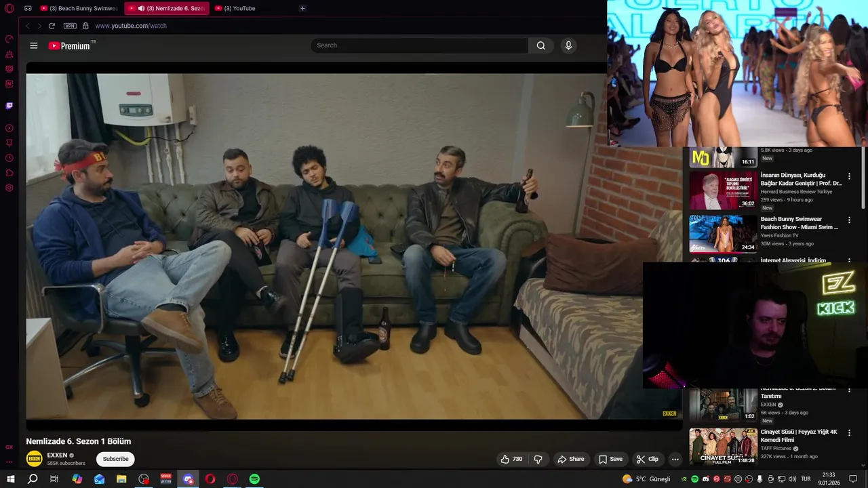Click the Share button
Screen dimensions: 868x488
click(x=571, y=459)
